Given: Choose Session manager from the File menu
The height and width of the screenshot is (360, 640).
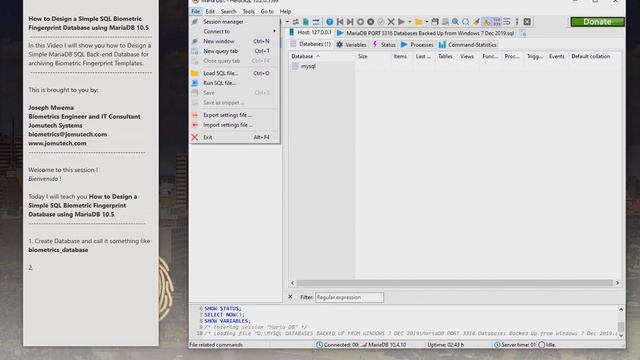Looking at the screenshot, I should pyautogui.click(x=235, y=22).
